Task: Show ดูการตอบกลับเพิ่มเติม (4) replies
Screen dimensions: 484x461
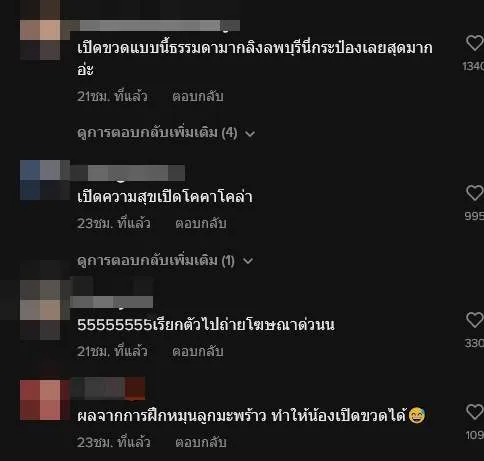Action: click(157, 133)
